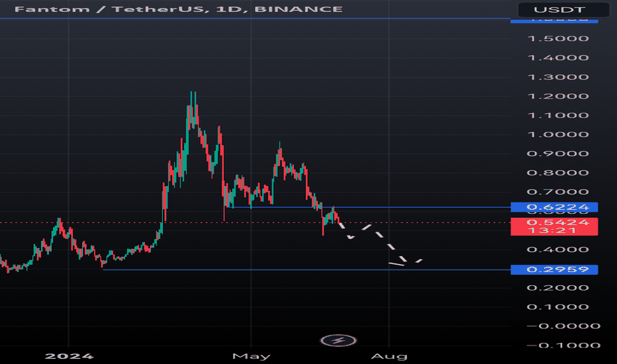Click the 0.2959 price line label
The image size is (617, 364).
click(x=554, y=269)
